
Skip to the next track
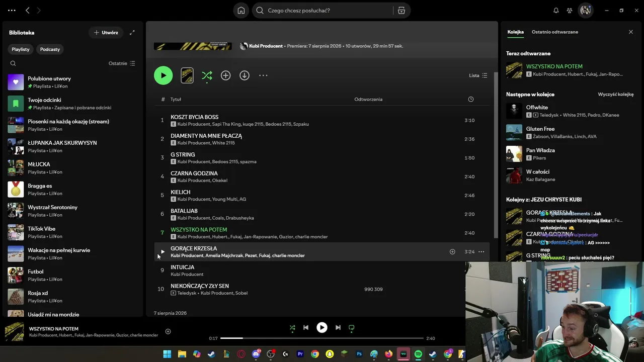coord(338,327)
